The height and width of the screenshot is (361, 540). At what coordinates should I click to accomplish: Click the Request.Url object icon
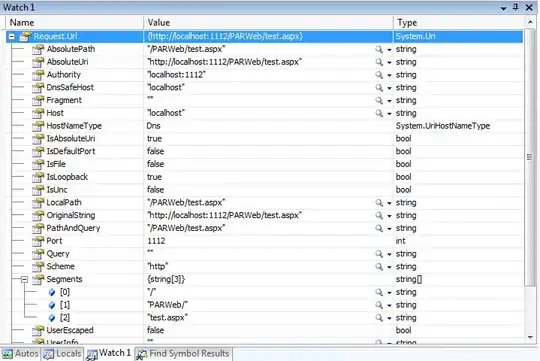[x=25, y=37]
